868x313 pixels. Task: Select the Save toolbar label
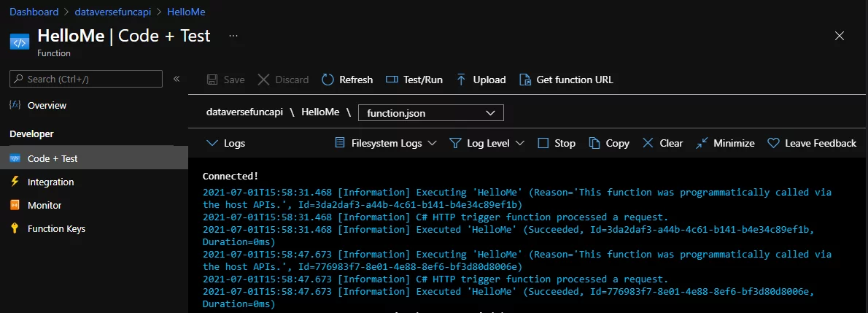[x=234, y=80]
